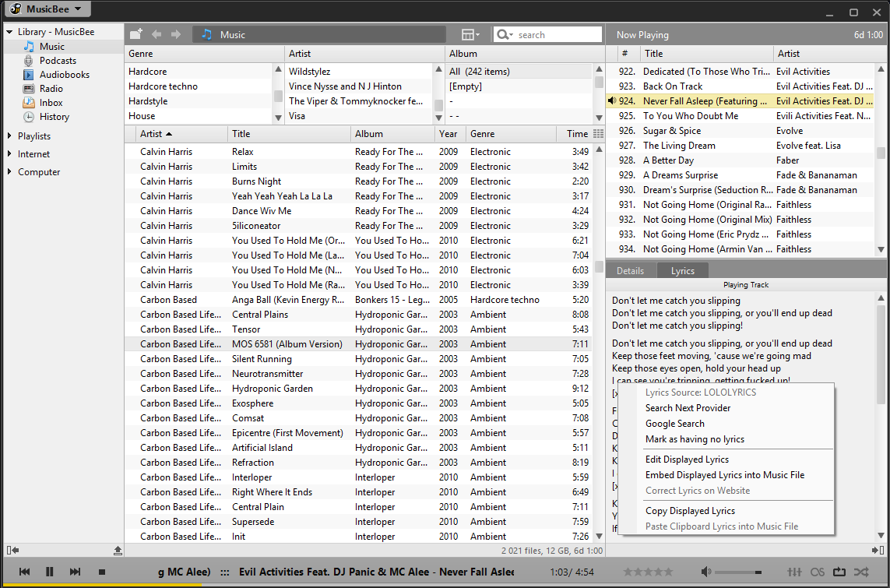Pause the playing track

tap(49, 572)
